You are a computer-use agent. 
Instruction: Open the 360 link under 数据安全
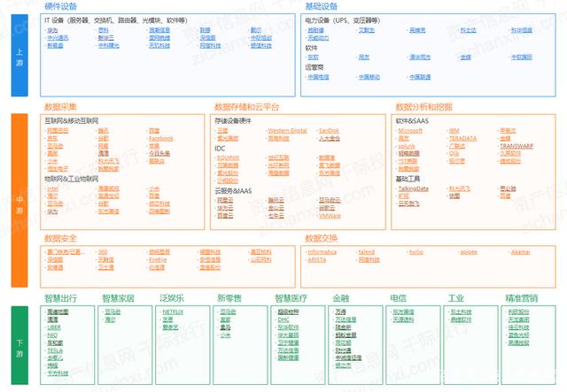click(103, 252)
